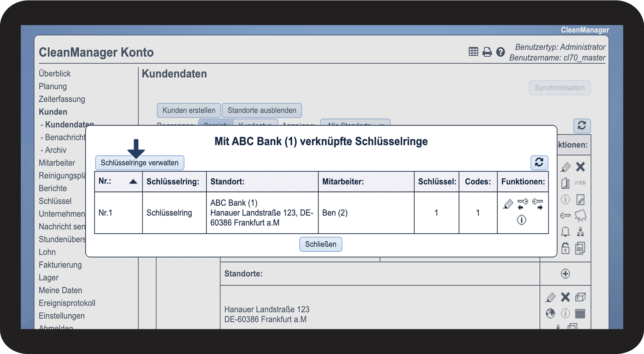Click the table grid icon in header

473,52
